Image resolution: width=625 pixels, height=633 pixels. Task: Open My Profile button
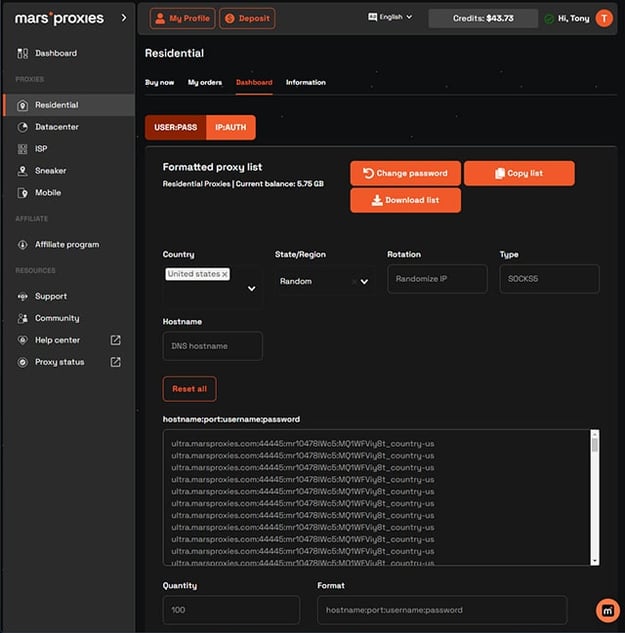click(x=182, y=18)
